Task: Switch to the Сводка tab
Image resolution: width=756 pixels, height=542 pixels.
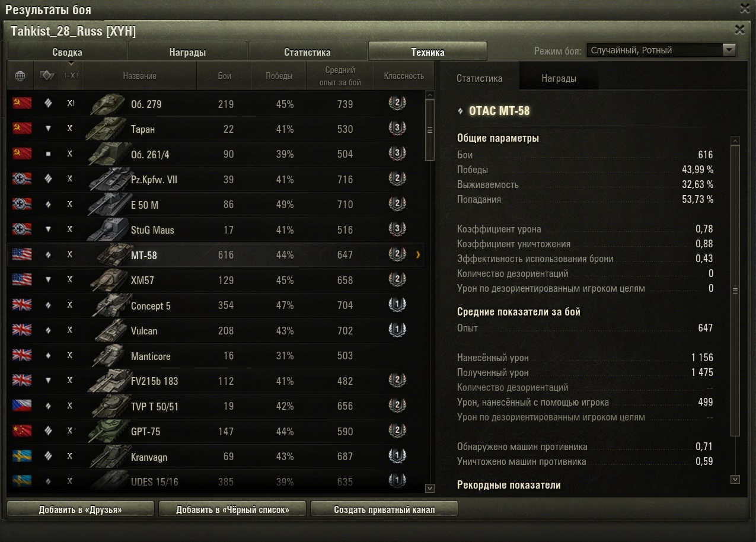Action: (67, 52)
